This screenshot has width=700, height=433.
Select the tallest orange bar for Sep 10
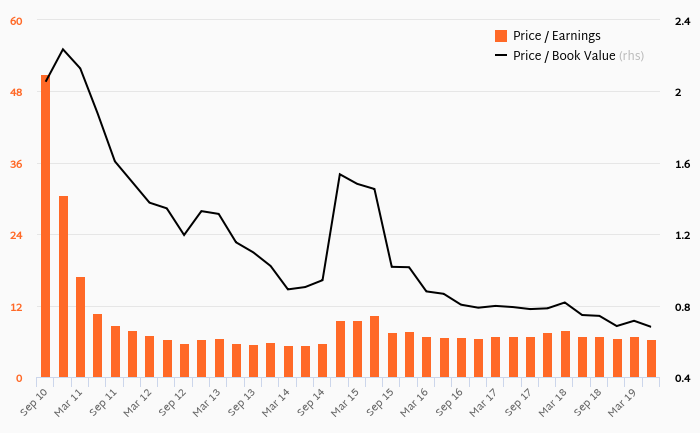coord(46,226)
